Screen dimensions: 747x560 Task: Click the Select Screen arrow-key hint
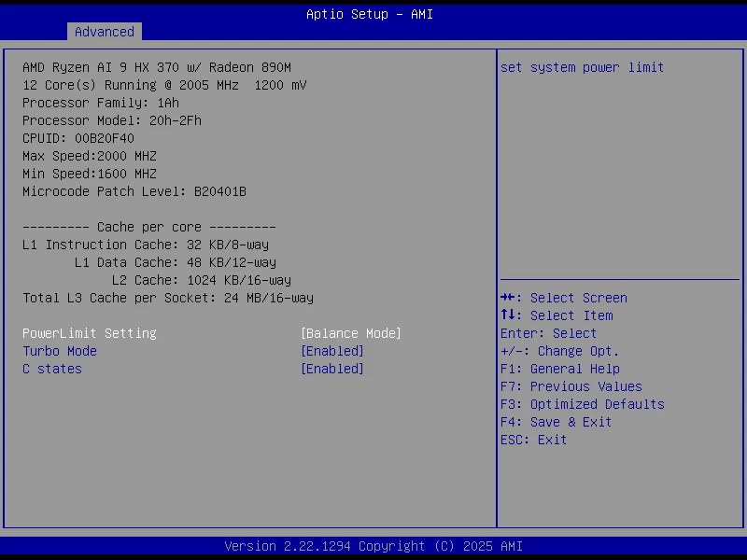(x=564, y=298)
